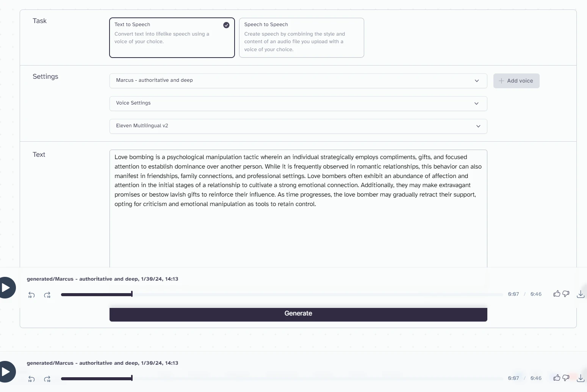Thumbs up the lower audio clip
587x392 pixels.
(556, 378)
